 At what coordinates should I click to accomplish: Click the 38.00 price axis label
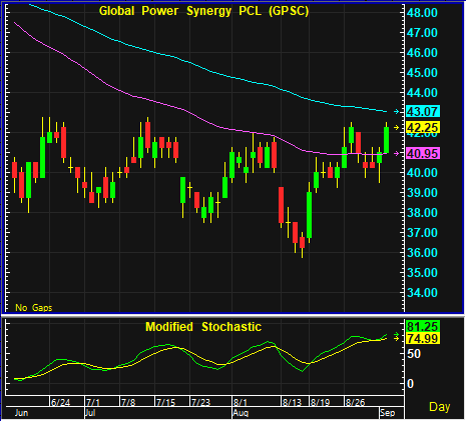tap(422, 213)
